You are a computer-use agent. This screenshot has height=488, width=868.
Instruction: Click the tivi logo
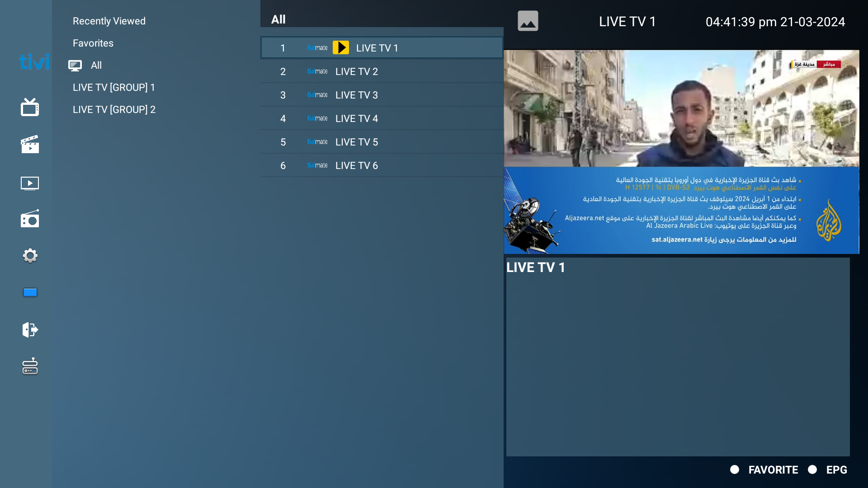pos(34,61)
